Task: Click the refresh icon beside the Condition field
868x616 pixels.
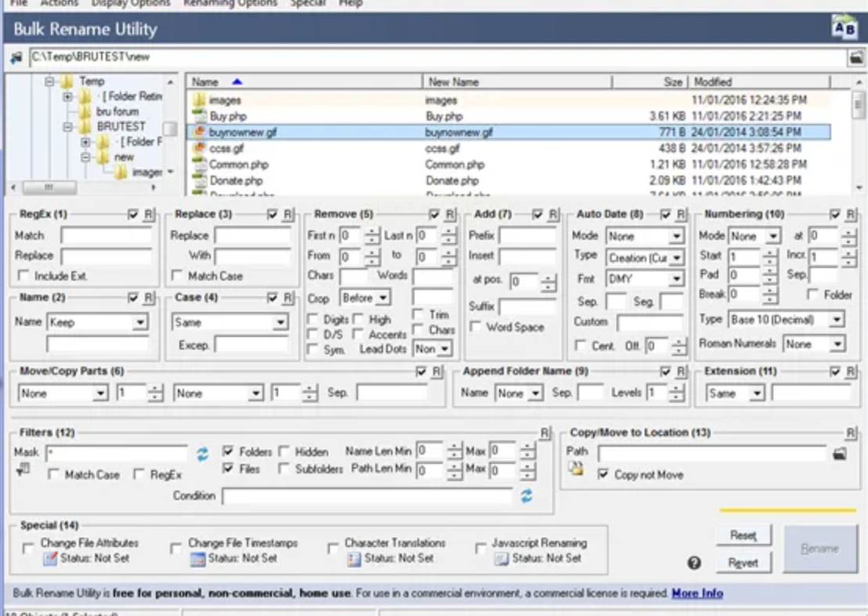Action: (526, 496)
